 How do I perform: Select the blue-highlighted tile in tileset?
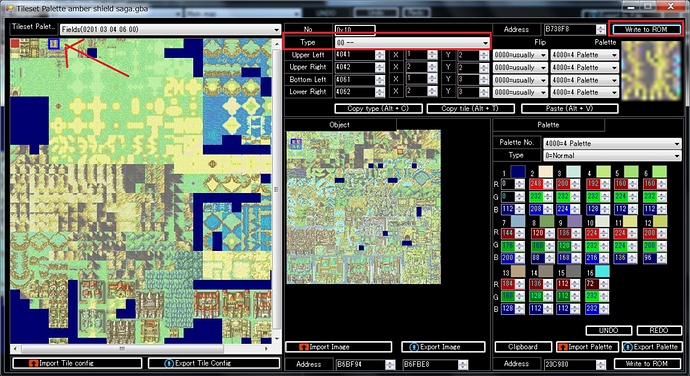[x=54, y=44]
